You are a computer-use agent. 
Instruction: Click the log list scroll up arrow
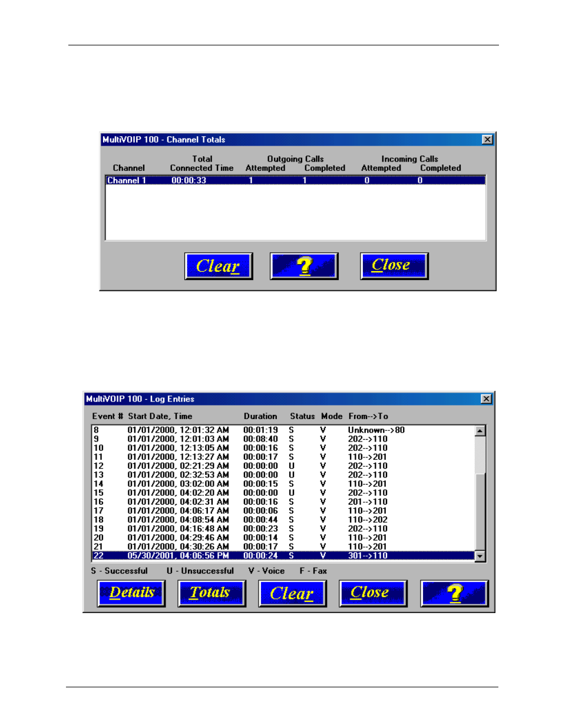(480, 431)
